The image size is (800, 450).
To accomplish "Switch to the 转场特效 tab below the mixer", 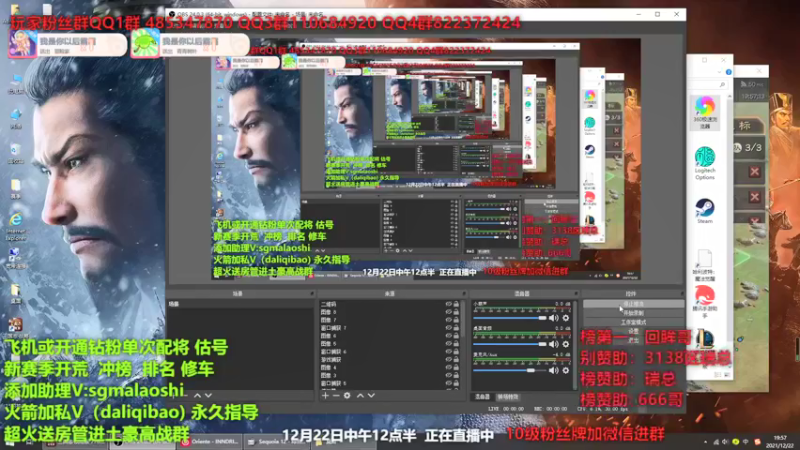I will click(508, 396).
